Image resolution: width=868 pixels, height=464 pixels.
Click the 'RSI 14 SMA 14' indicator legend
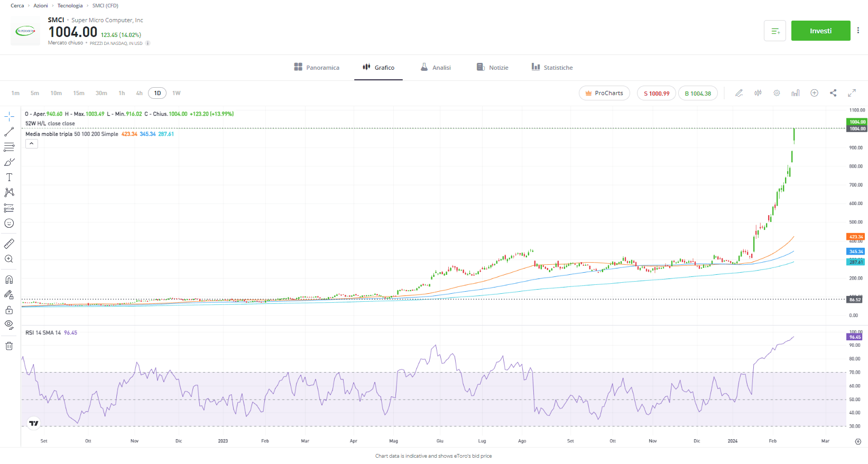43,333
